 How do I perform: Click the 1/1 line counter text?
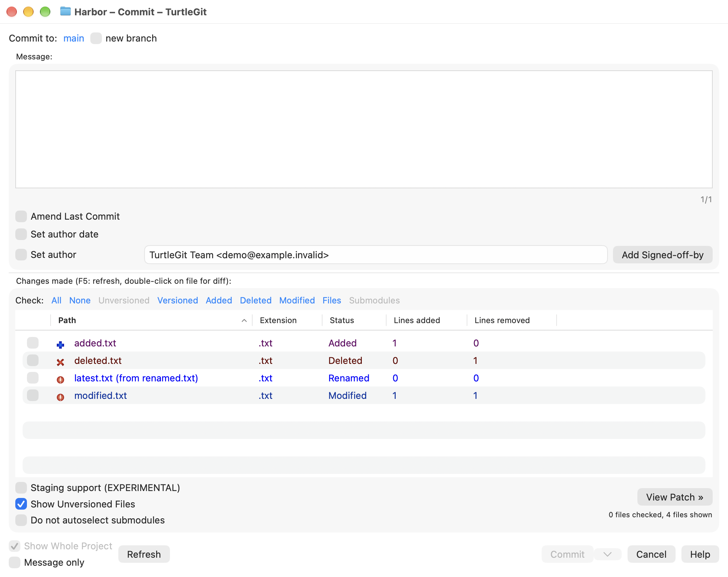pos(706,199)
